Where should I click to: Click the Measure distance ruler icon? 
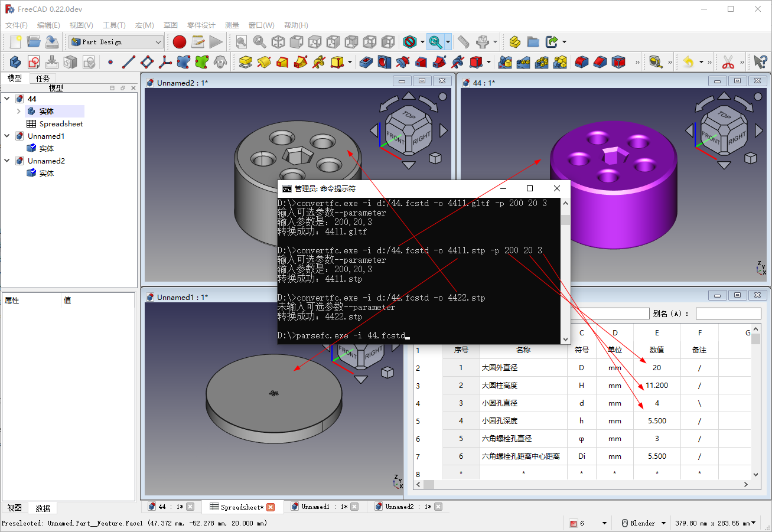click(x=464, y=41)
